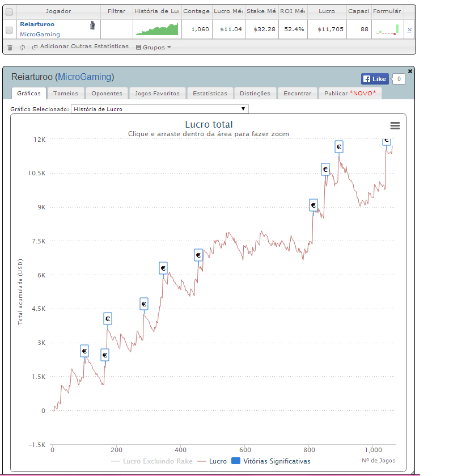The image size is (466, 476).
Task: Sort by the Lucro Médio column header
Action: click(x=228, y=11)
